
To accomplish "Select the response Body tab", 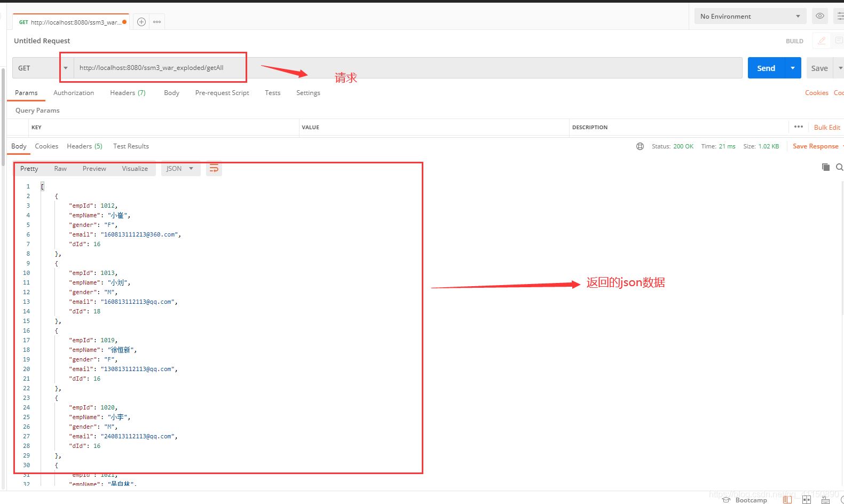I will 19,146.
